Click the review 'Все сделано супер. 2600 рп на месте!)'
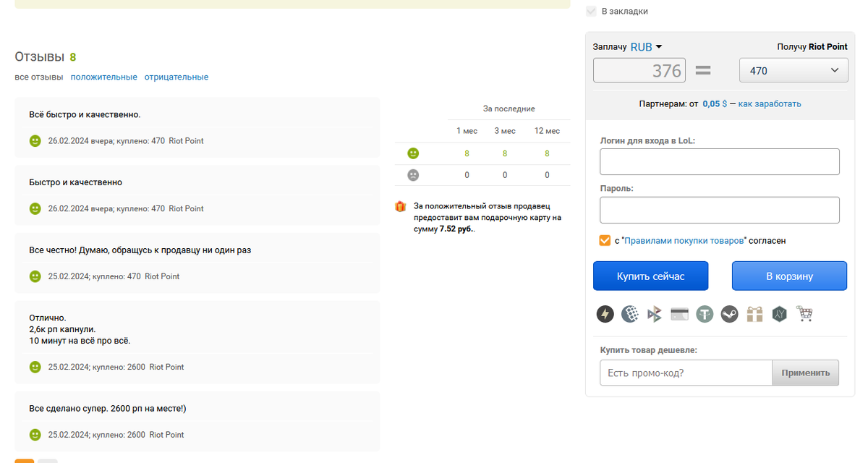Screen dimensions: 868x463 click(x=108, y=409)
